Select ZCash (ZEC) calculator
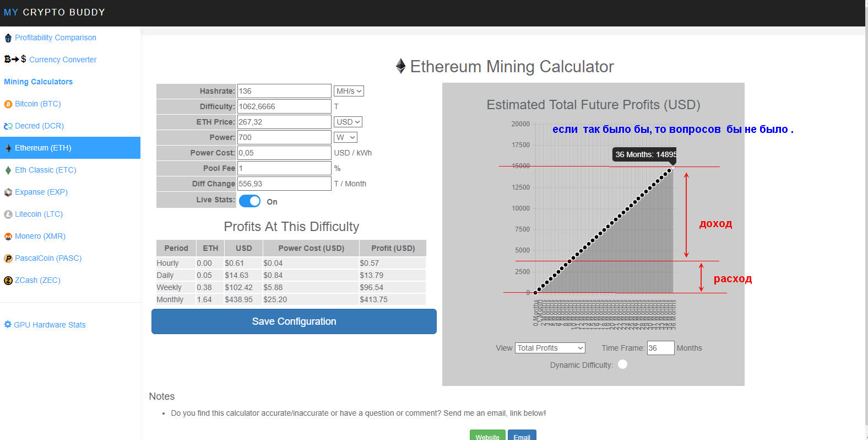868x440 pixels. click(38, 280)
